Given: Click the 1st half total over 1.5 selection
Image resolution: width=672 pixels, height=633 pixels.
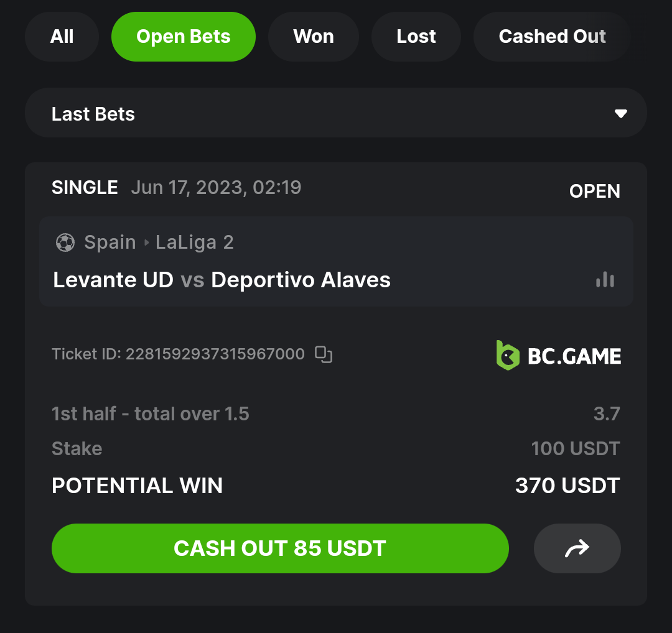Looking at the screenshot, I should pos(151,414).
